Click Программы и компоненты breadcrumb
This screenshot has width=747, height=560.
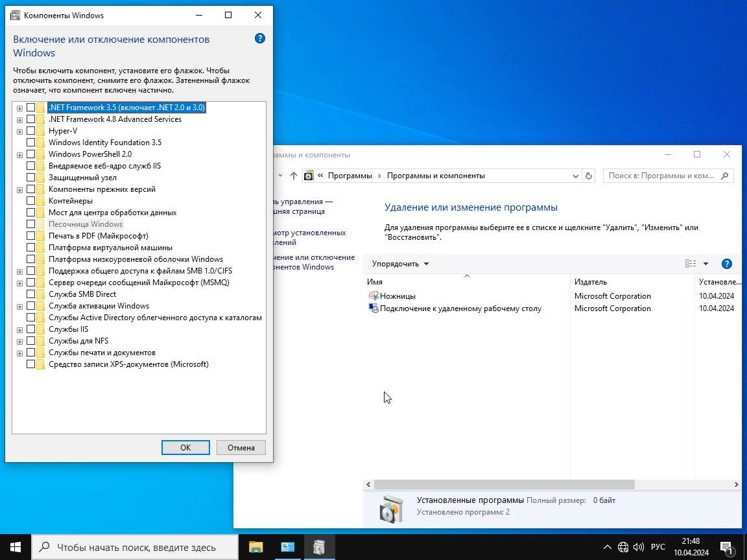click(x=436, y=176)
